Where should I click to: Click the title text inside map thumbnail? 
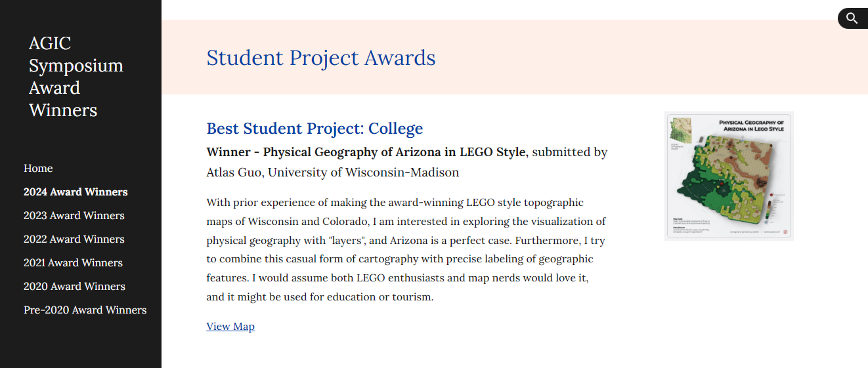pos(751,125)
